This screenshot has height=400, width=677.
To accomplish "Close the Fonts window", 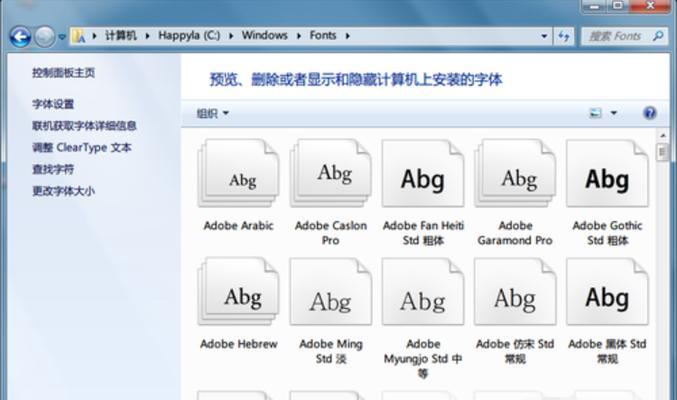I will pos(651,6).
